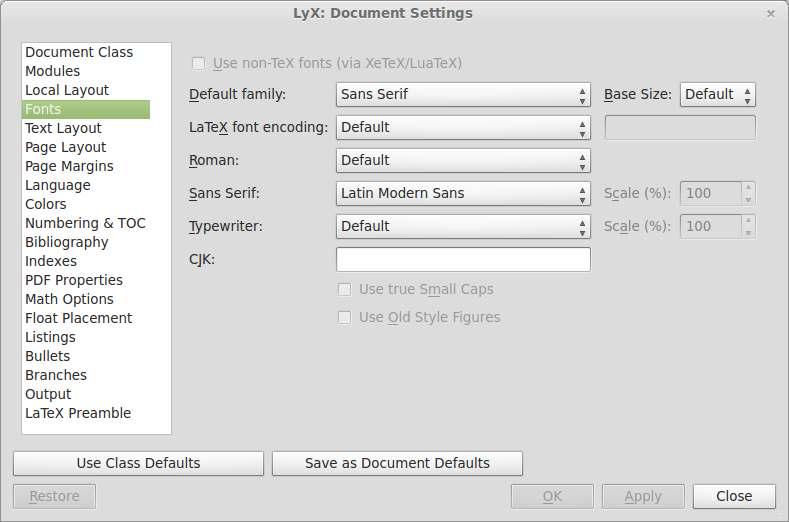Click the CJK font text field
The width and height of the screenshot is (789, 522).
coord(463,260)
